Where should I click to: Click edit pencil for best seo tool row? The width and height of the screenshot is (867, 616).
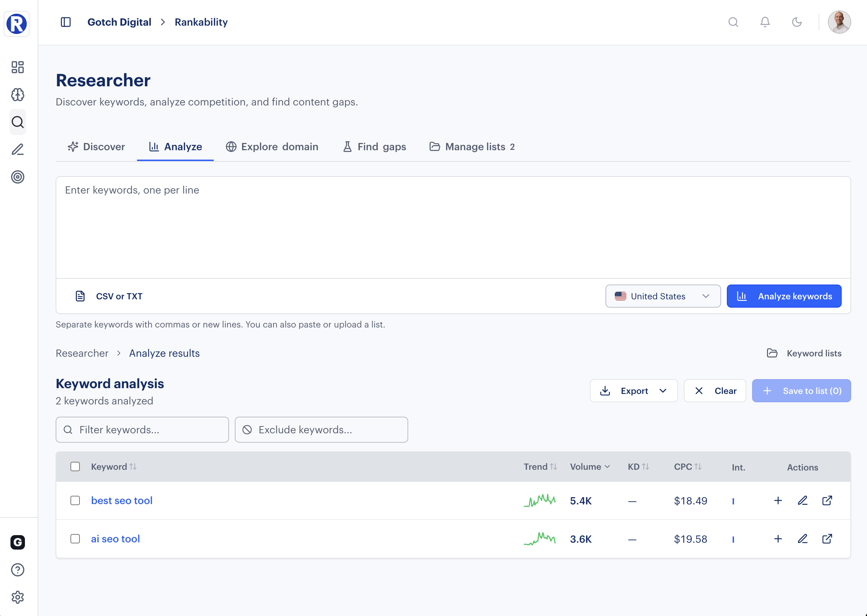coord(802,500)
